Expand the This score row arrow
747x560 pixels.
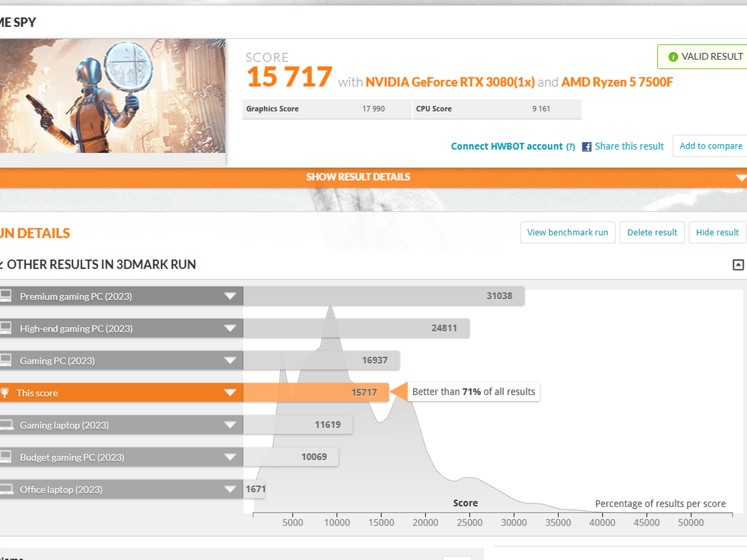230,393
